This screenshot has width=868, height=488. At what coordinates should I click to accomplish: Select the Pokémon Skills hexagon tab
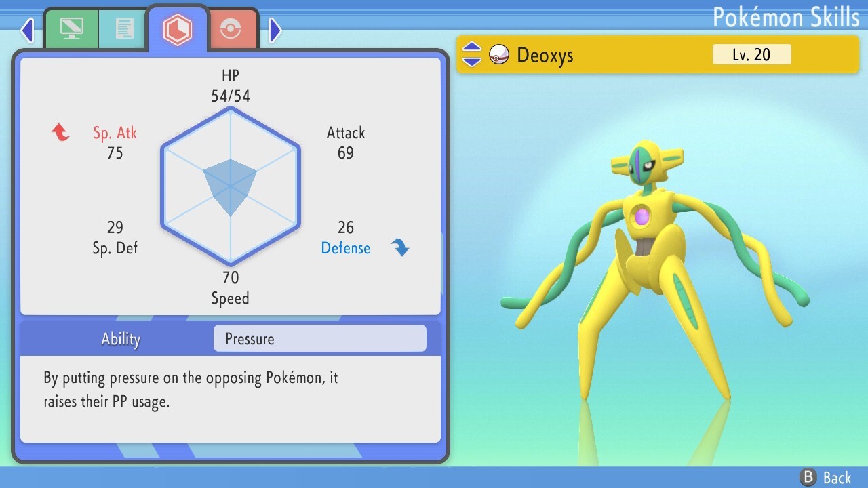[x=177, y=29]
